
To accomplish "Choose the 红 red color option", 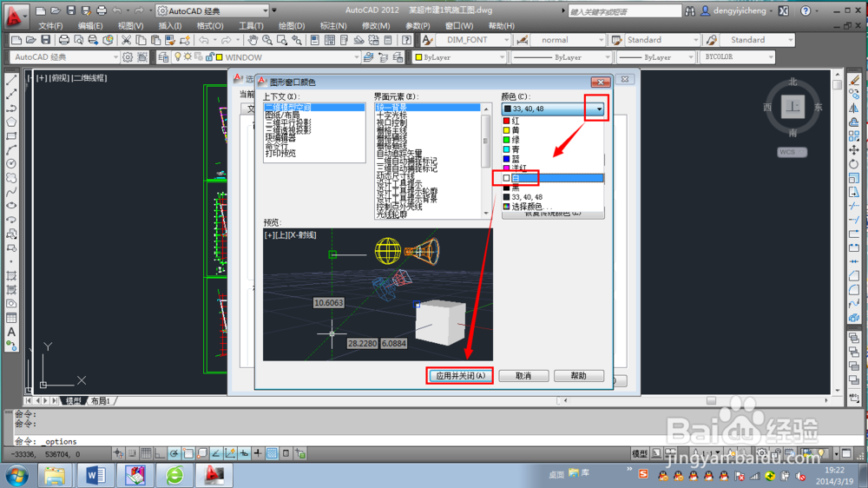I will [552, 121].
